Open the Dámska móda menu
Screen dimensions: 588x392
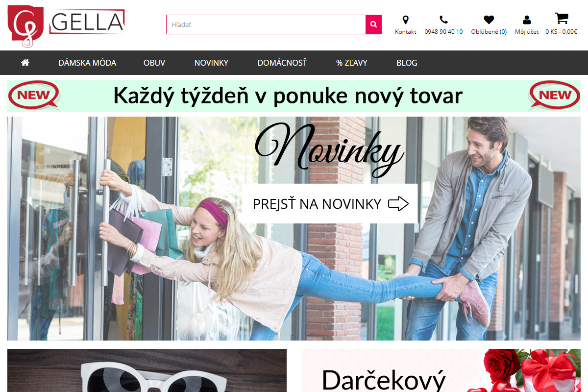pyautogui.click(x=87, y=63)
